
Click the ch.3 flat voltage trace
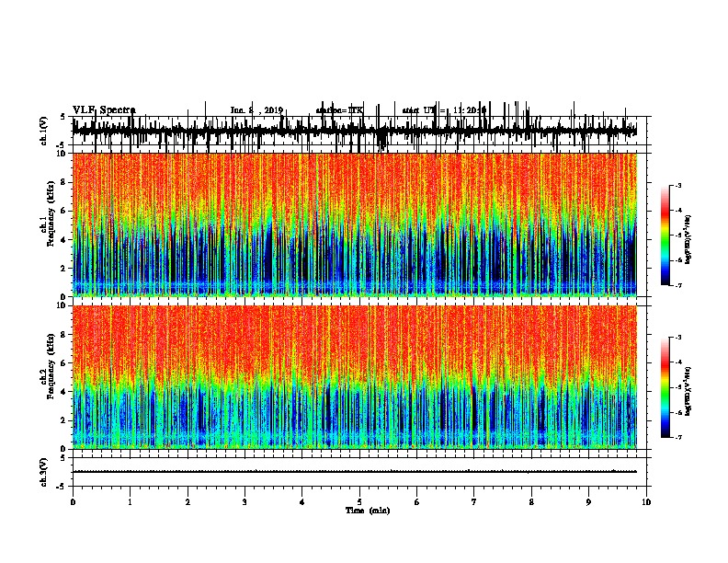point(354,472)
